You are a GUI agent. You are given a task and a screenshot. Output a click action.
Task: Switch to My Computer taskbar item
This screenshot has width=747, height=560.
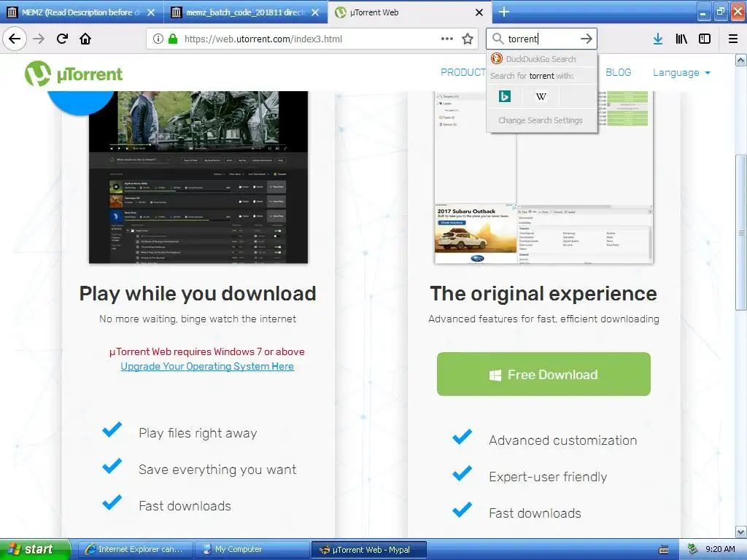(x=252, y=550)
